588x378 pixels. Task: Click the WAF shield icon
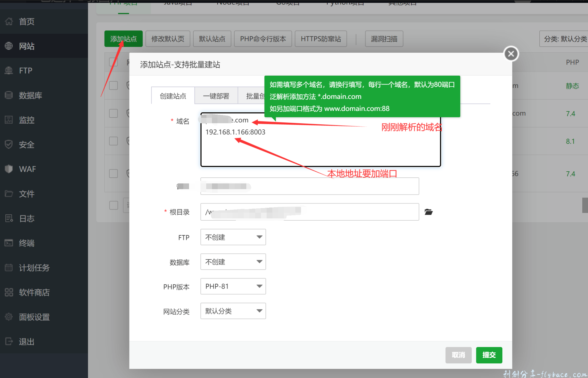[x=9, y=169]
